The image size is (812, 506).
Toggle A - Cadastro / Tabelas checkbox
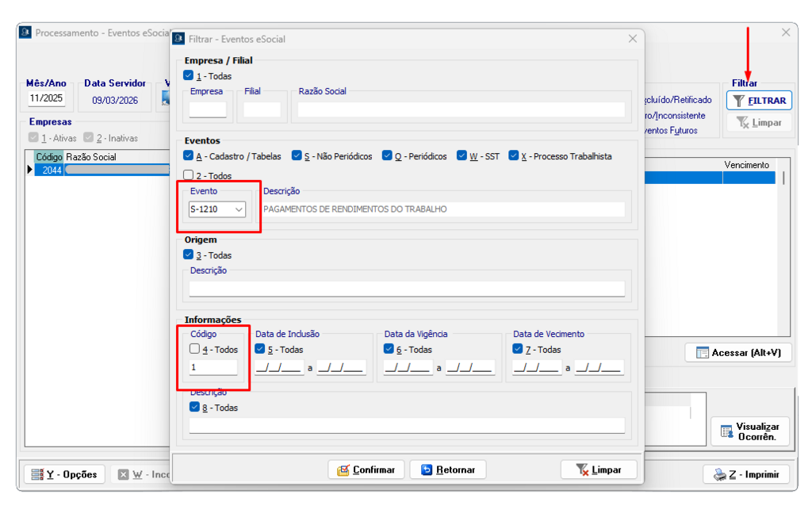pos(188,156)
